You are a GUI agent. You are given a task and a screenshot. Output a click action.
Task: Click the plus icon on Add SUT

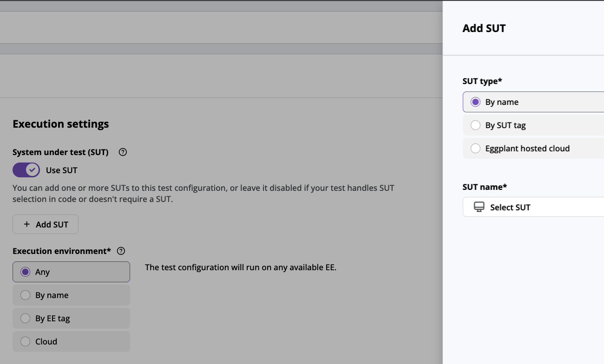(26, 224)
